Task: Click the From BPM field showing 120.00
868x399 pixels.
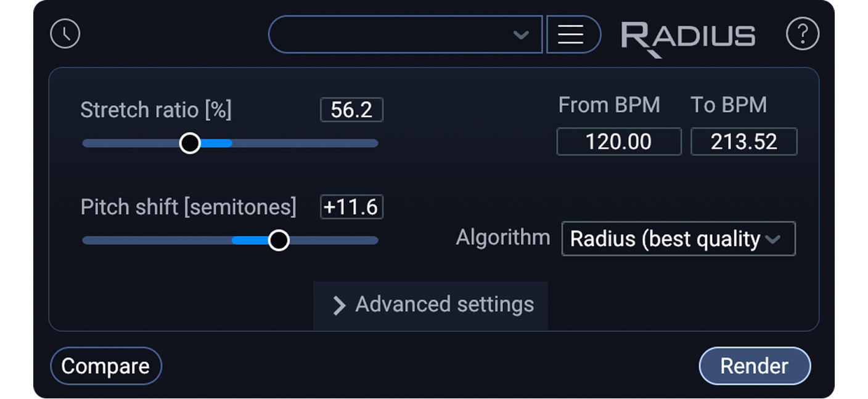Action: point(618,142)
